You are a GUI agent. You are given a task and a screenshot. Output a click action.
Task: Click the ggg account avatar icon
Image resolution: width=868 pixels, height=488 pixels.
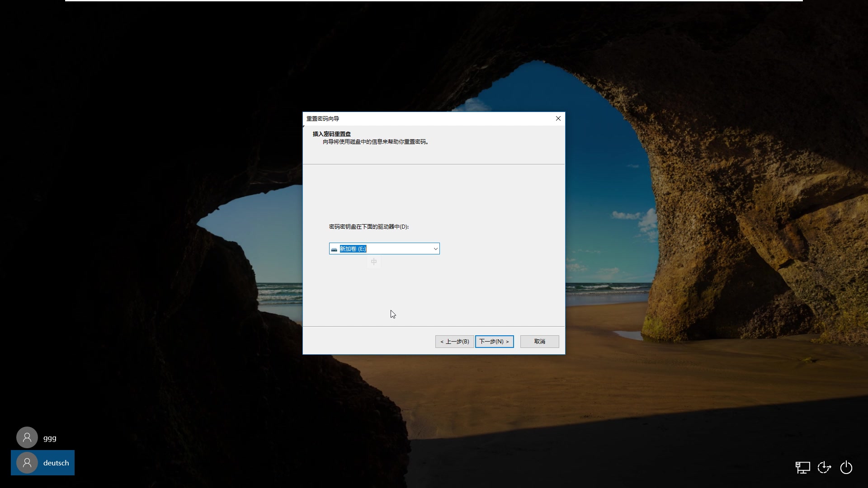(27, 437)
